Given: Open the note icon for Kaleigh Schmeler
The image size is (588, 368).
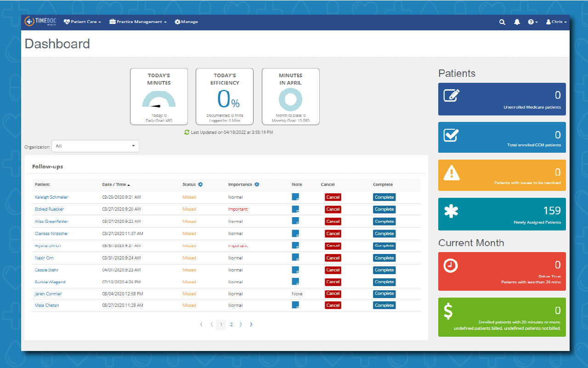Looking at the screenshot, I should coord(295,197).
